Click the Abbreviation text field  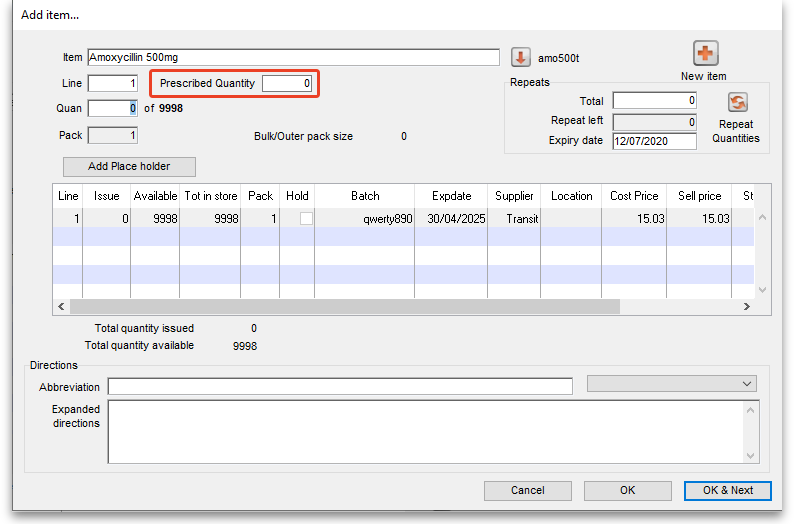click(340, 386)
